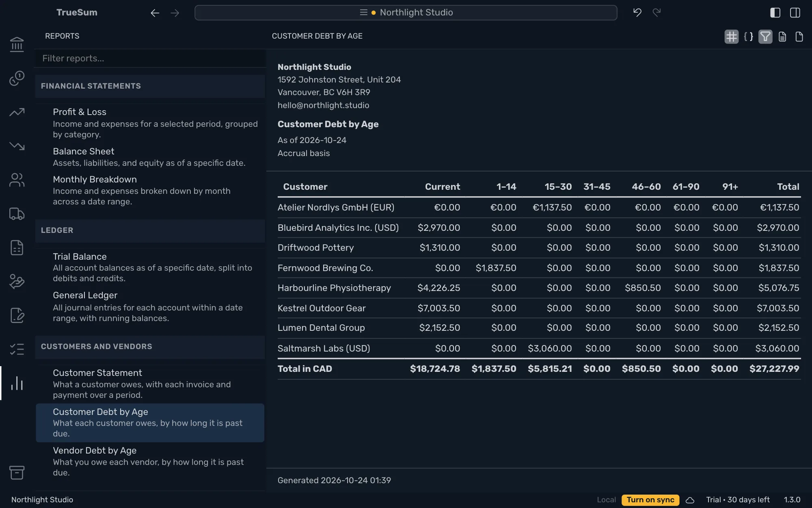The width and height of the screenshot is (812, 508).
Task: Click the Filter reports search field
Action: click(150, 59)
